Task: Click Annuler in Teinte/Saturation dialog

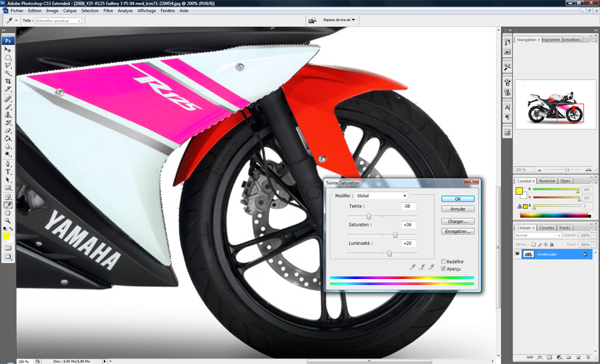Action: click(x=458, y=209)
